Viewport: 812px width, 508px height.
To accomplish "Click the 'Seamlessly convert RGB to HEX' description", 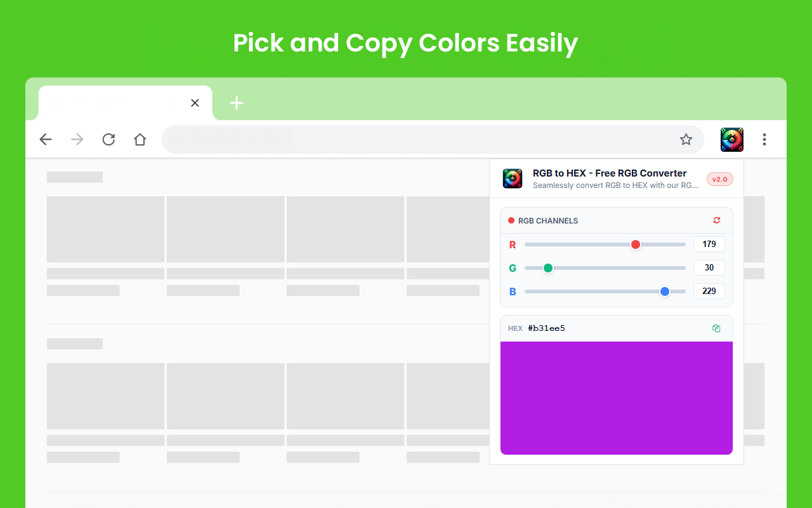I will [x=615, y=185].
